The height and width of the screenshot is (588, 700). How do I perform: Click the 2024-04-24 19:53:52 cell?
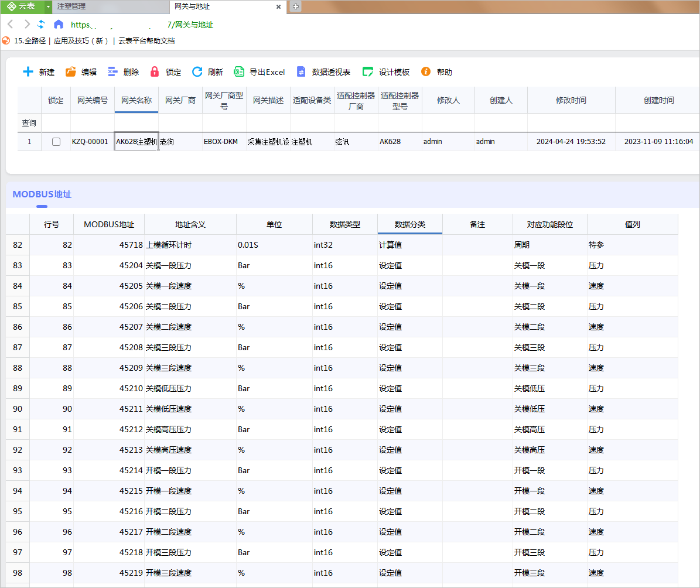tap(571, 142)
